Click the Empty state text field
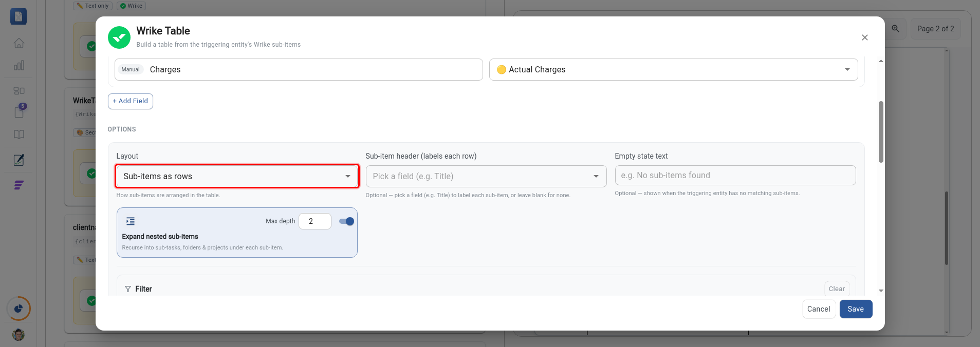The image size is (980, 347). (735, 176)
